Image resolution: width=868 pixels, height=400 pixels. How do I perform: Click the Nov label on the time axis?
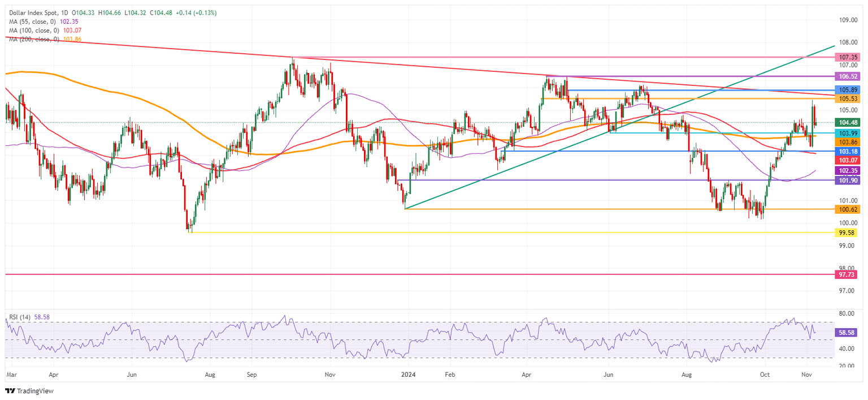pyautogui.click(x=805, y=375)
